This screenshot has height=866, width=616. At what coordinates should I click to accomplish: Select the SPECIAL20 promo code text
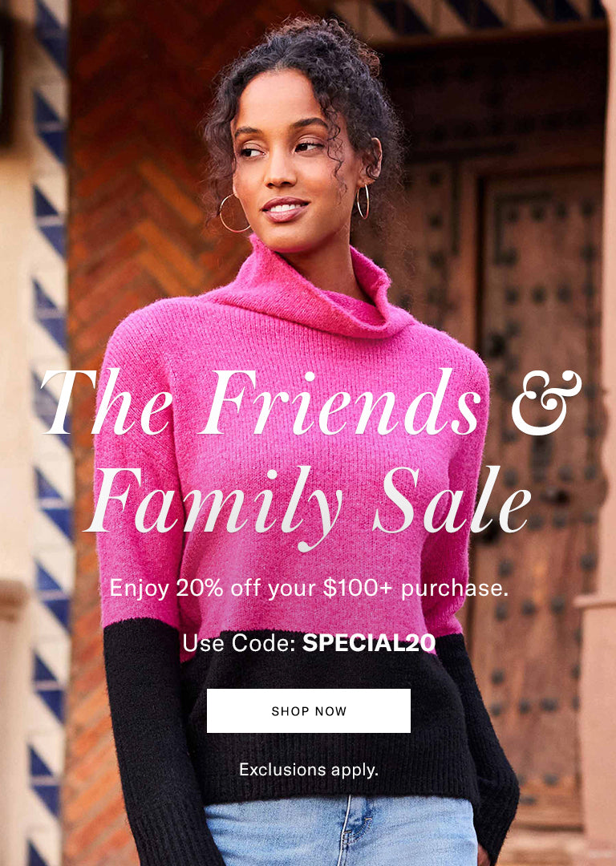369,643
